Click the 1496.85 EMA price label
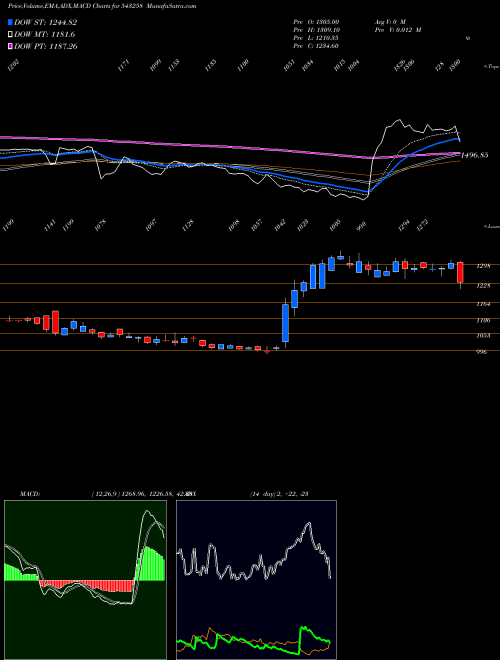 [x=474, y=155]
